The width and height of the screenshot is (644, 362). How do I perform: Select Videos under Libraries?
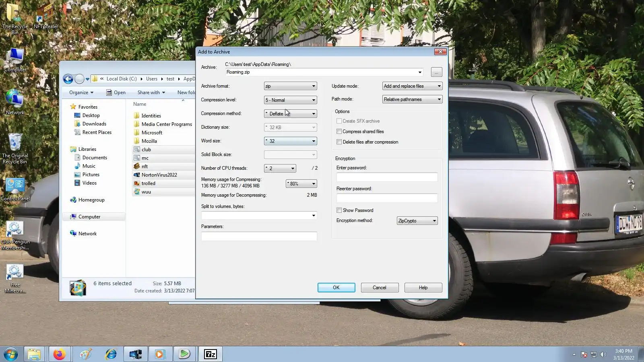click(89, 183)
